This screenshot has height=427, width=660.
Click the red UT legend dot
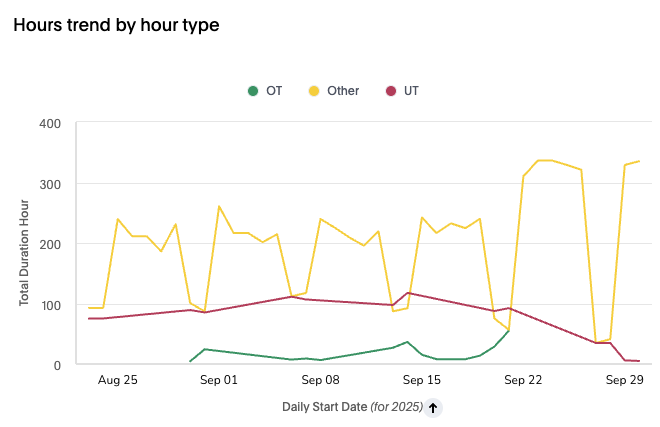point(391,91)
